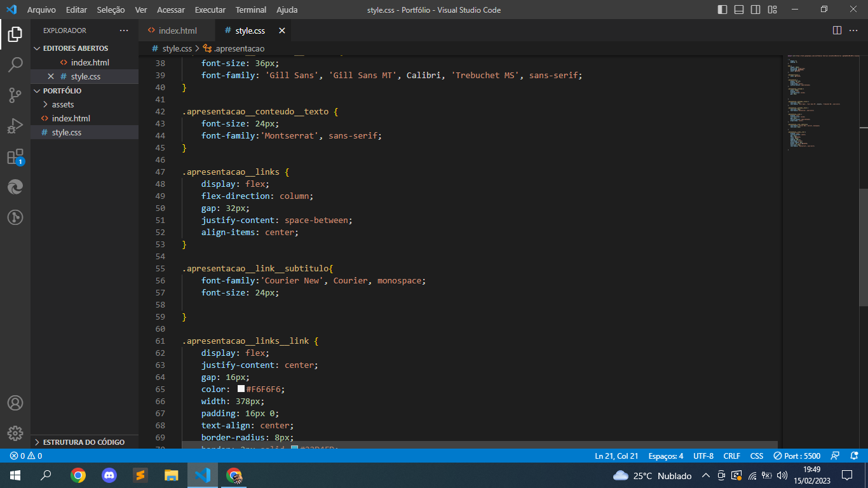The height and width of the screenshot is (488, 868).
Task: Open the Acessar menu
Action: (171, 10)
